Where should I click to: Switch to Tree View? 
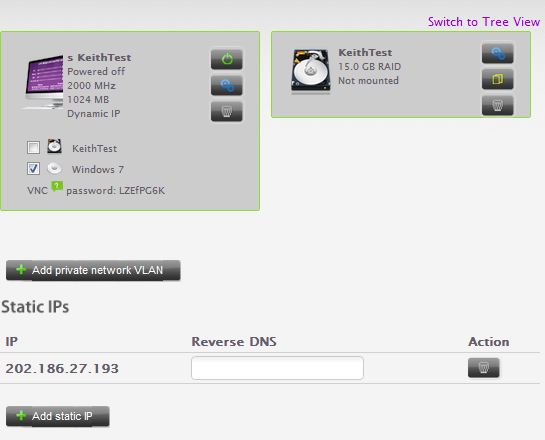[x=484, y=22]
